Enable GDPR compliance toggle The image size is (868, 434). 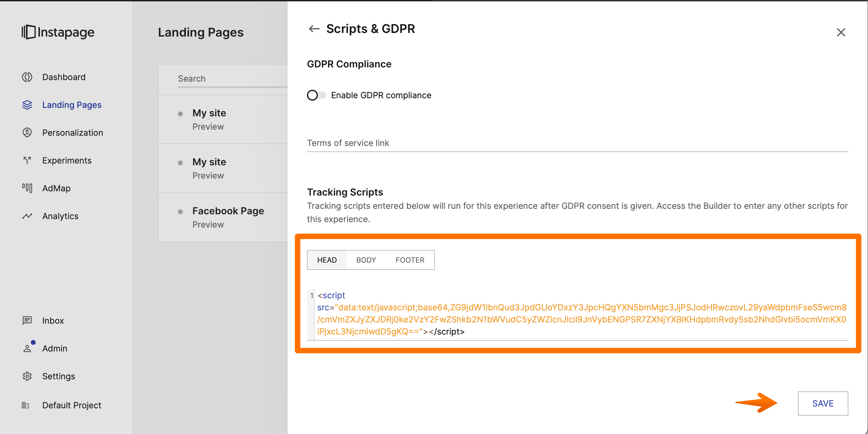click(x=316, y=96)
